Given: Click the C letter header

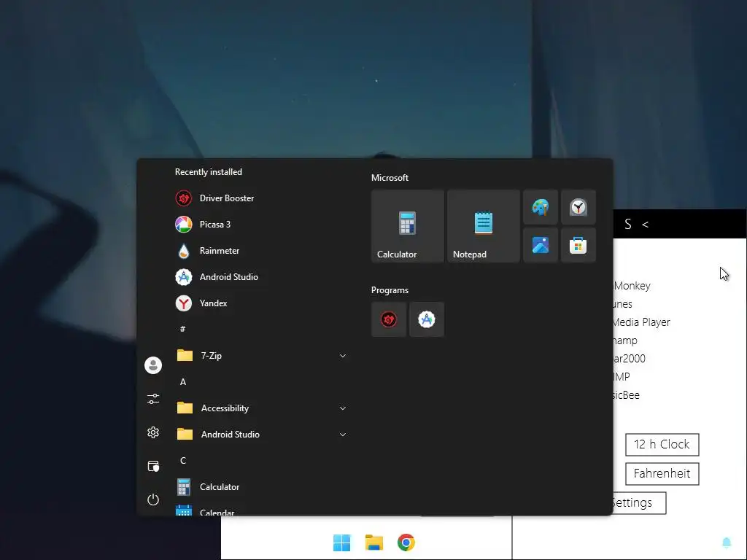Looking at the screenshot, I should pyautogui.click(x=183, y=461).
